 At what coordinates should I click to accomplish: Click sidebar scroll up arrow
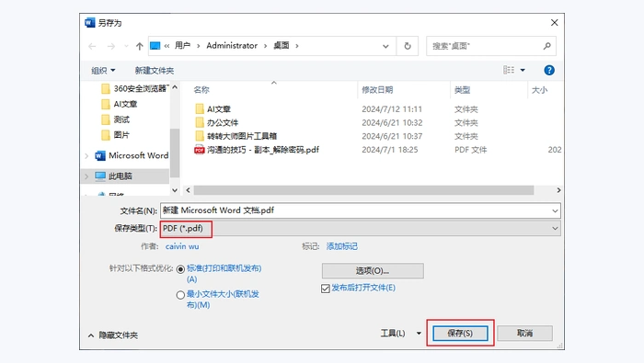click(175, 87)
